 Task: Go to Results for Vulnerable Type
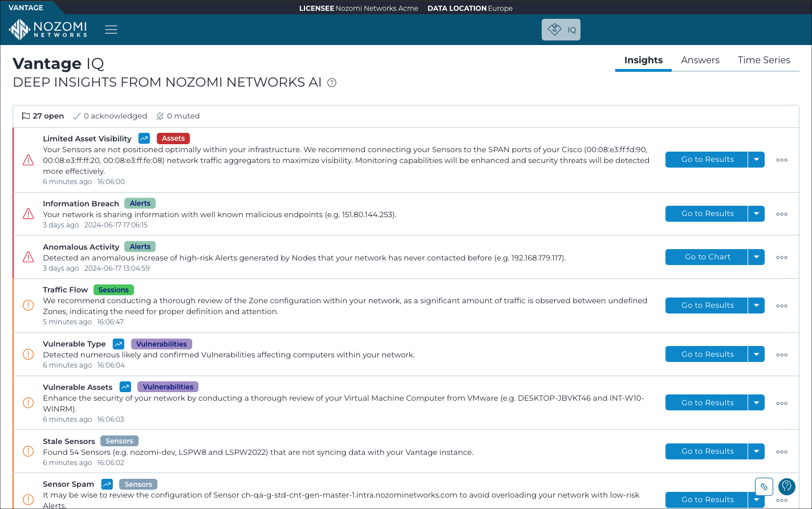click(x=707, y=355)
